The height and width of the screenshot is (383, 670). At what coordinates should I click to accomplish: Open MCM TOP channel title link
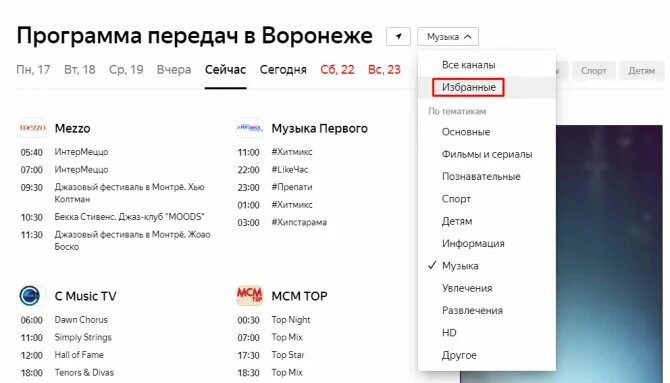coord(300,296)
